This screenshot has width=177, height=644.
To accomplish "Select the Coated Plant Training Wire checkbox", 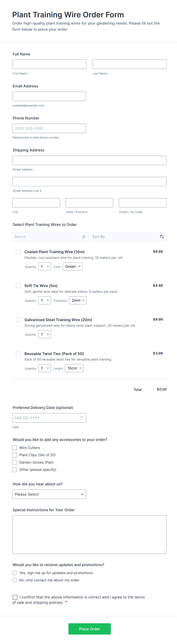I will [x=18, y=252].
